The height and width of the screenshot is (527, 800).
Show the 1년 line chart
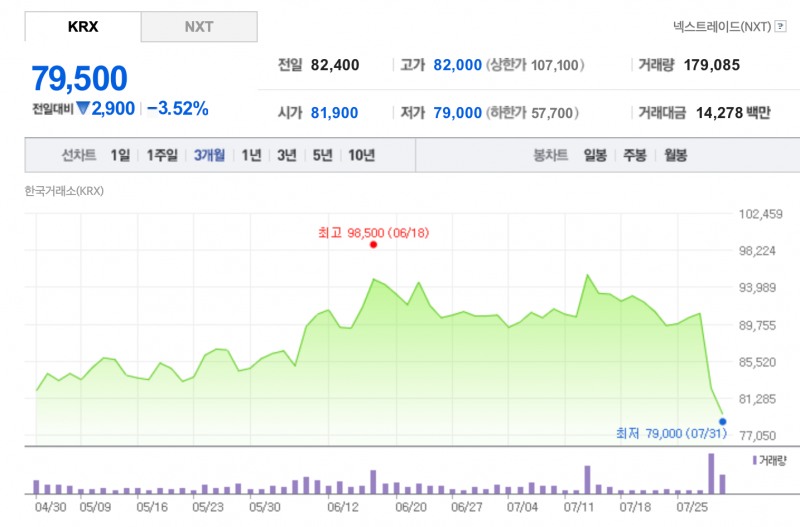coord(251,155)
